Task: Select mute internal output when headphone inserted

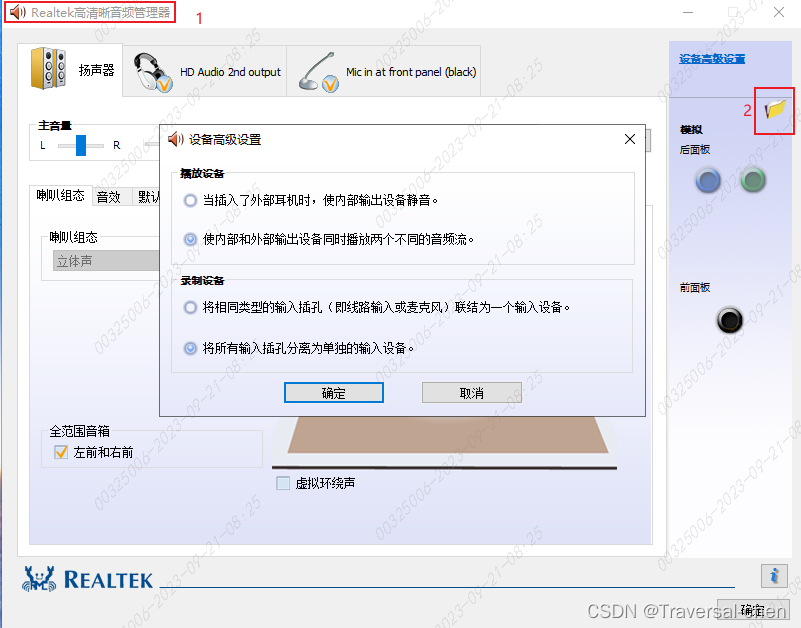Action: [190, 200]
